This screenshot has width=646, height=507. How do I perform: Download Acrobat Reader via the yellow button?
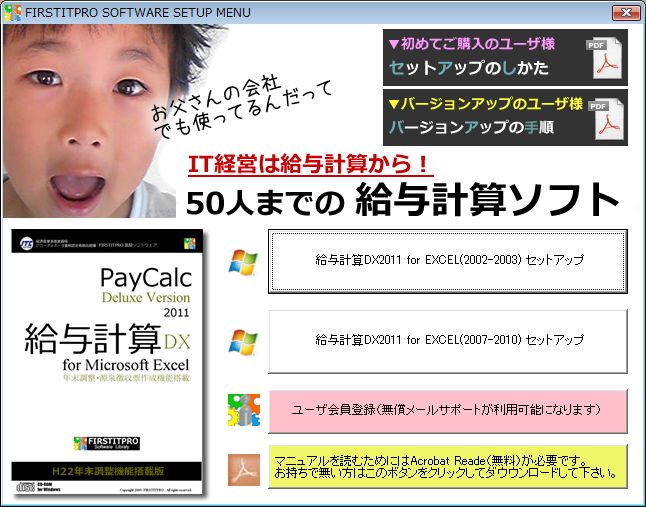[448, 467]
